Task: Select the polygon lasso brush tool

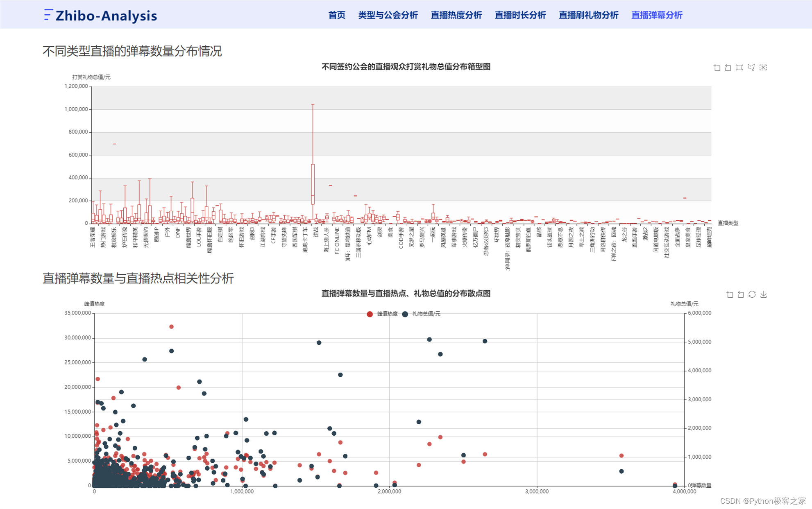Action: tap(751, 68)
